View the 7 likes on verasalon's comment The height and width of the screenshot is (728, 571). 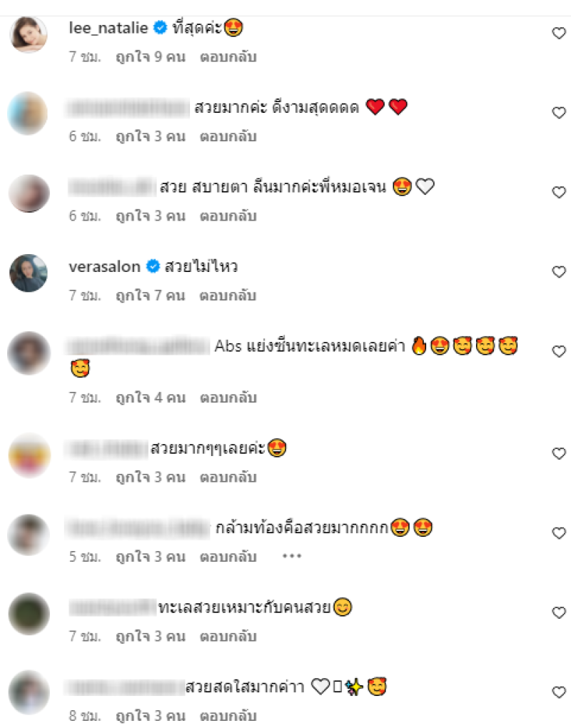click(151, 295)
